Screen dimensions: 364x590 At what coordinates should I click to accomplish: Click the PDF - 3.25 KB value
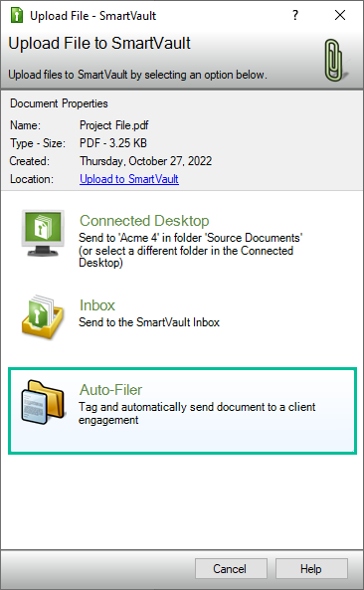[x=113, y=143]
